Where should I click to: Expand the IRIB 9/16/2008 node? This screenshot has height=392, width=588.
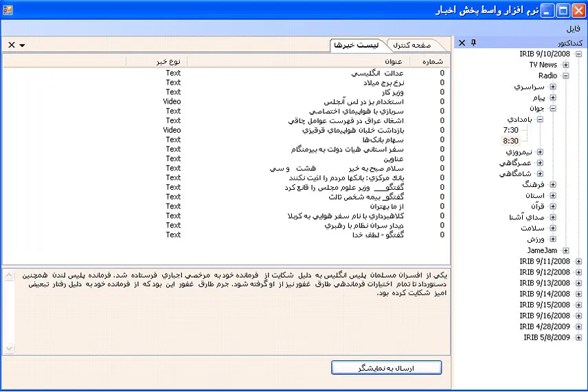[578, 316]
